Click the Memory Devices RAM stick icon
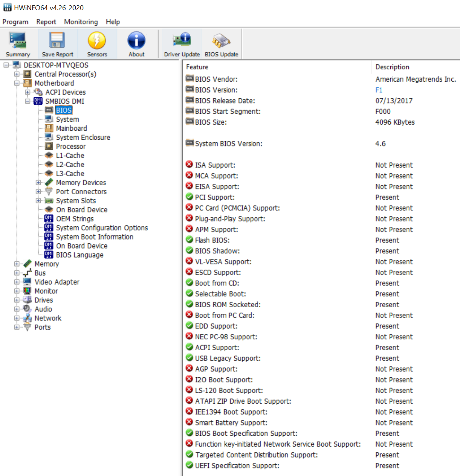Viewport: 460px width, 476px height. click(x=49, y=183)
